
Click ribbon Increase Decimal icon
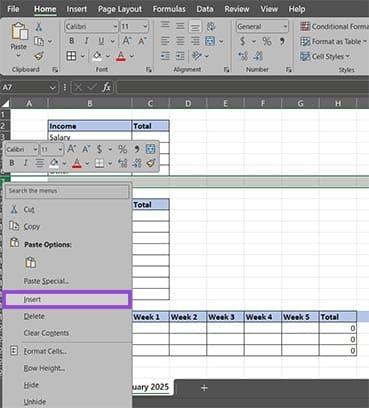point(243,56)
